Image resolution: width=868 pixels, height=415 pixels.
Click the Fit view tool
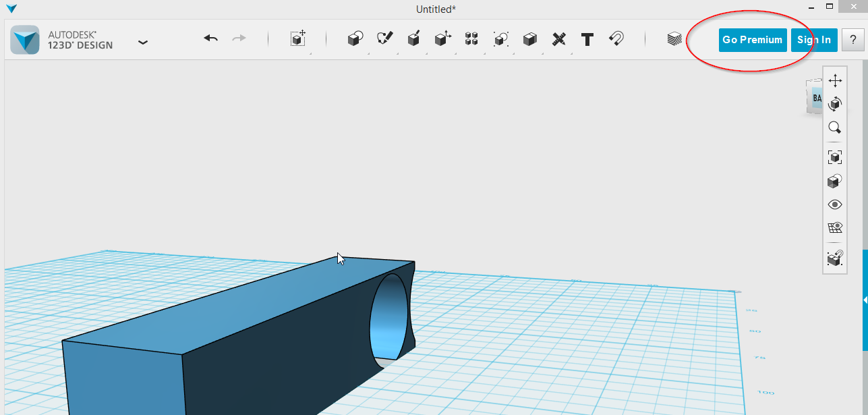835,157
